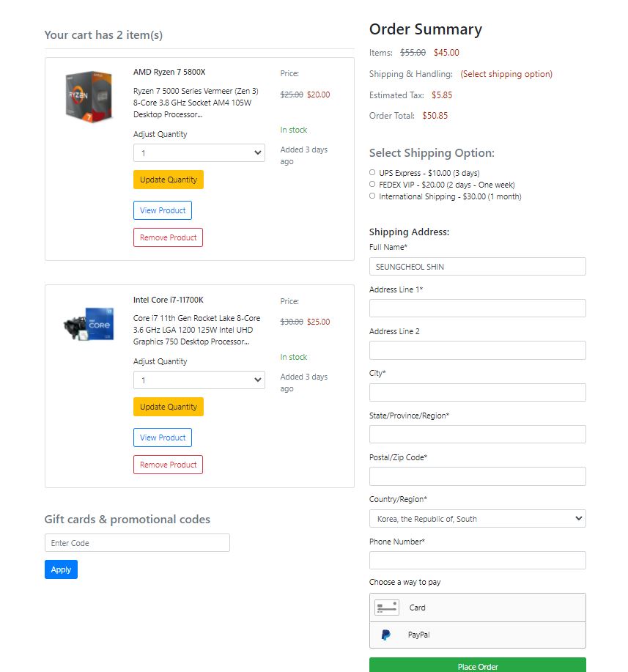Click the Estimated Tax $5.85 value
The height and width of the screenshot is (672, 628).
point(442,95)
